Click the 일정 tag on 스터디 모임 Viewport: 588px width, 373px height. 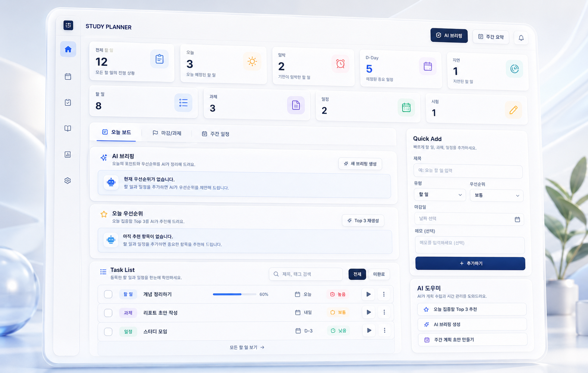coord(128,332)
